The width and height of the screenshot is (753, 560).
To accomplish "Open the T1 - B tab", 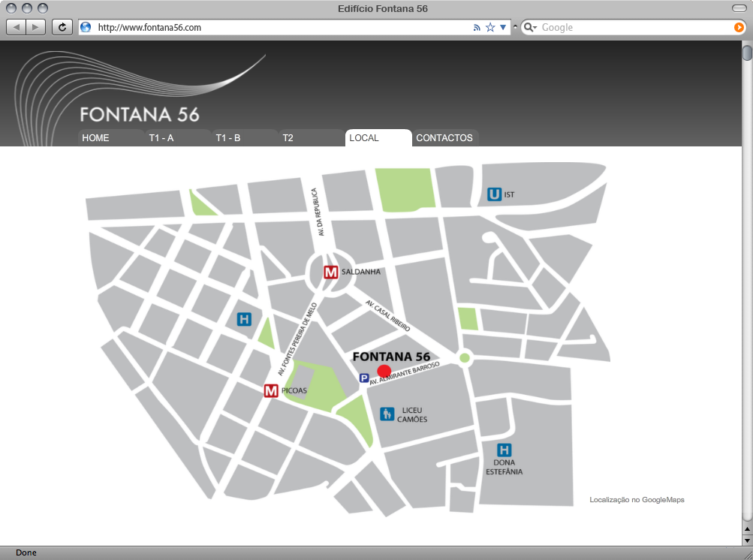I will (245, 138).
